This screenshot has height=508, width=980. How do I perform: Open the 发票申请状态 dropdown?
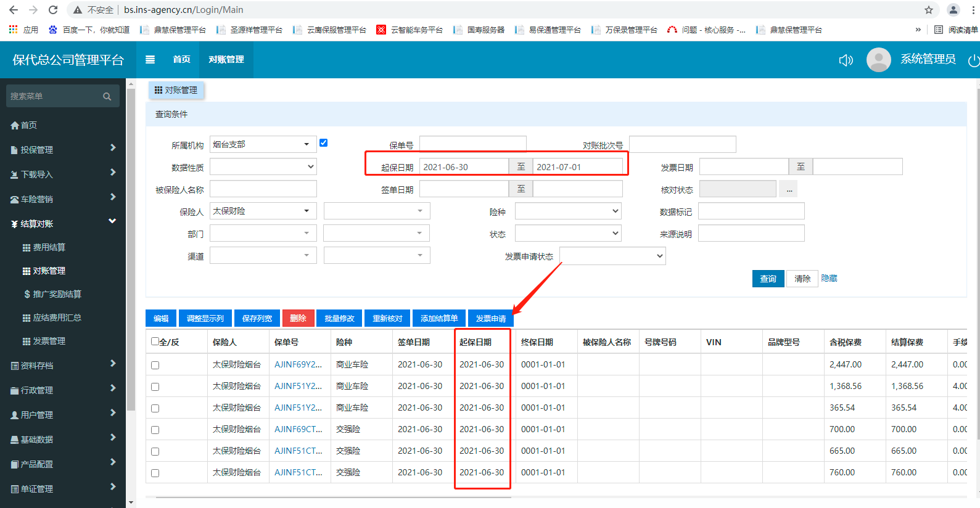tap(612, 256)
